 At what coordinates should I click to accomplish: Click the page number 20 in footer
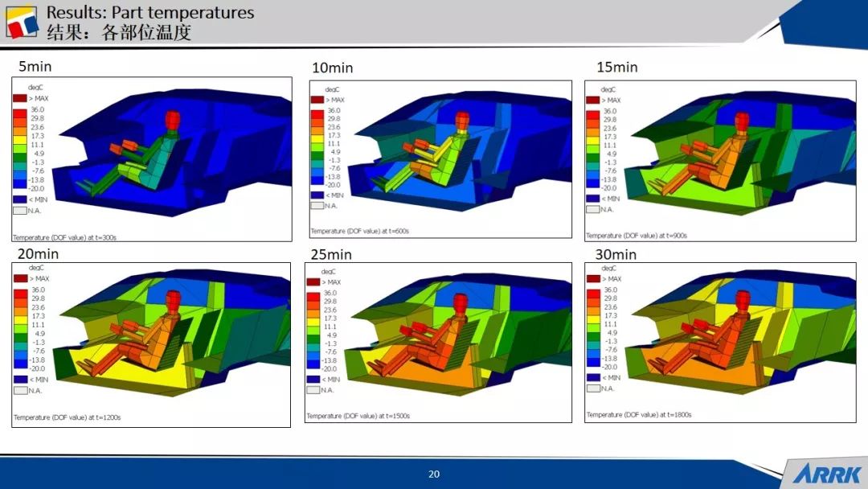click(x=434, y=475)
